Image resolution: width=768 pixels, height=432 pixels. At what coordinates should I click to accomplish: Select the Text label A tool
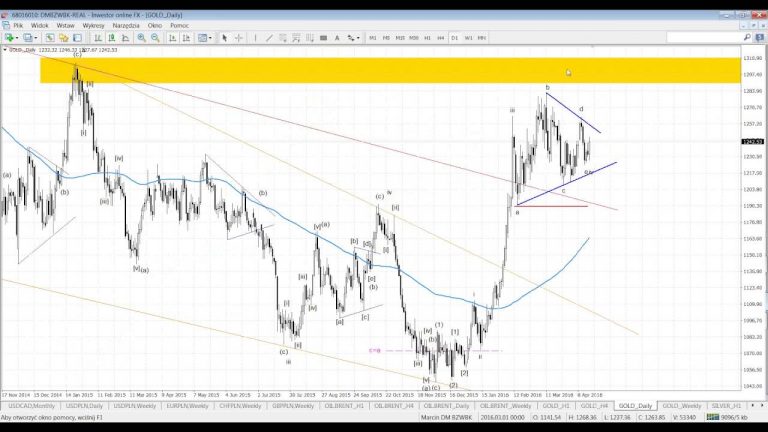tap(337, 38)
